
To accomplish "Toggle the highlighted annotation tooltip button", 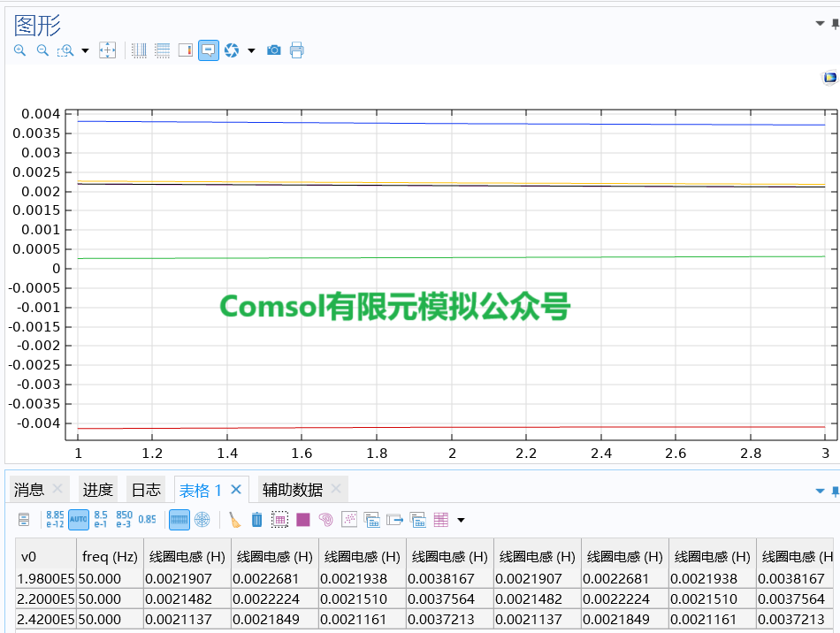I will [x=209, y=50].
